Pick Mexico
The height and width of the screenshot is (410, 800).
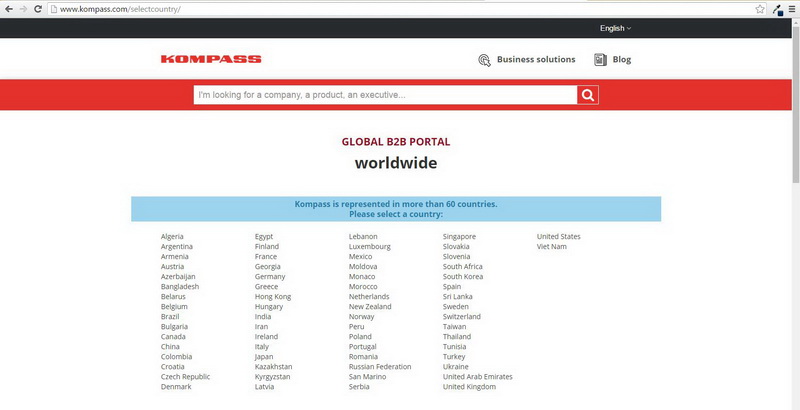point(360,257)
